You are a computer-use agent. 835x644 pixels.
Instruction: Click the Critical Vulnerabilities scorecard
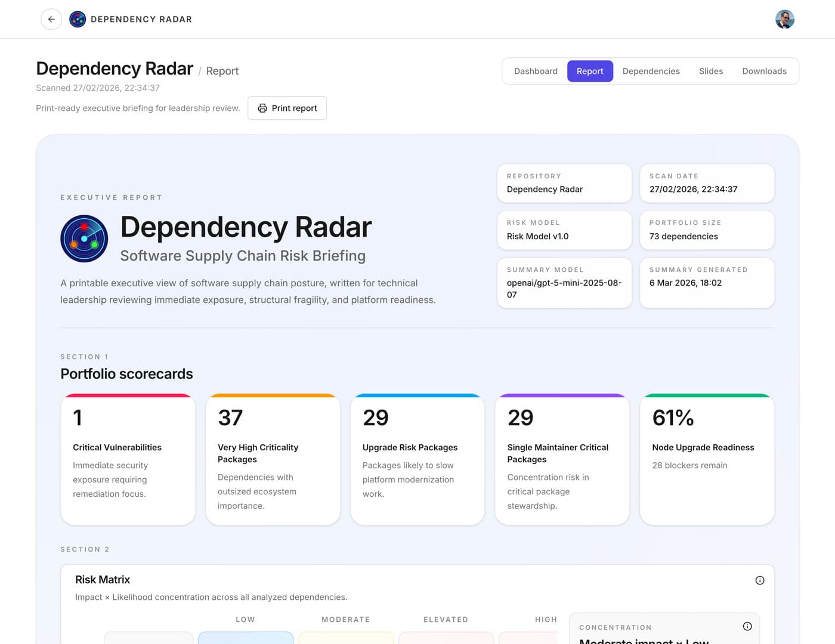pyautogui.click(x=128, y=459)
